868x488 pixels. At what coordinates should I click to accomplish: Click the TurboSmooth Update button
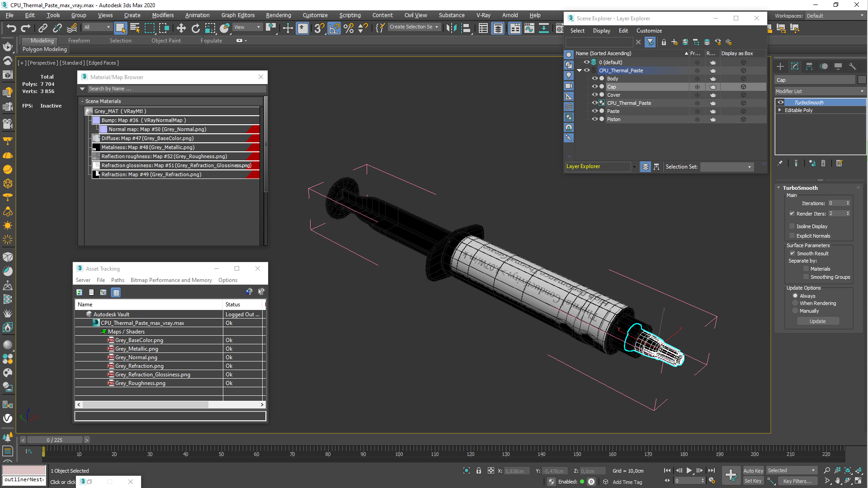point(818,321)
